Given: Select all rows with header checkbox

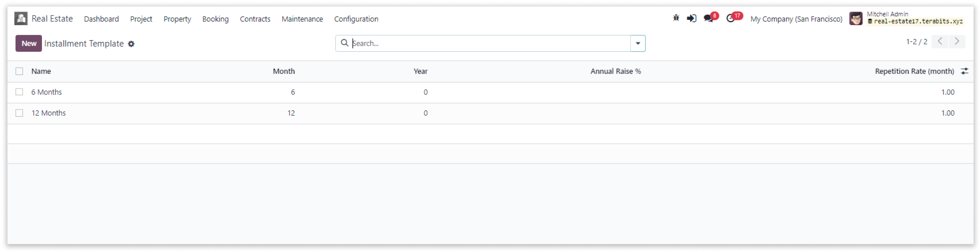Looking at the screenshot, I should tap(19, 71).
